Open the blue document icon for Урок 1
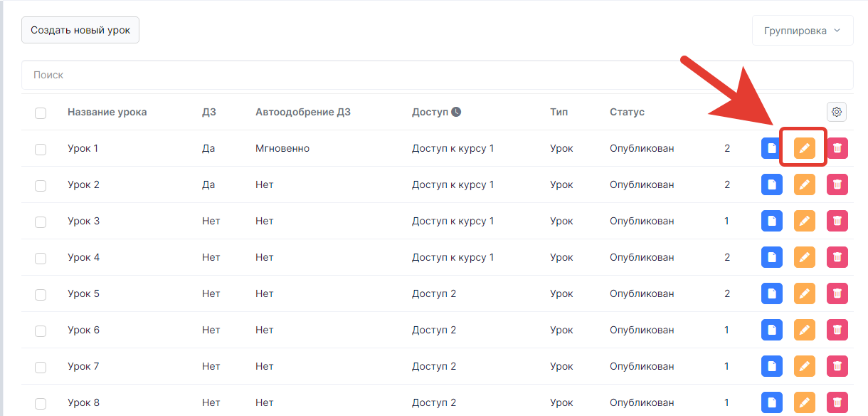This screenshot has width=868, height=416. (x=772, y=148)
